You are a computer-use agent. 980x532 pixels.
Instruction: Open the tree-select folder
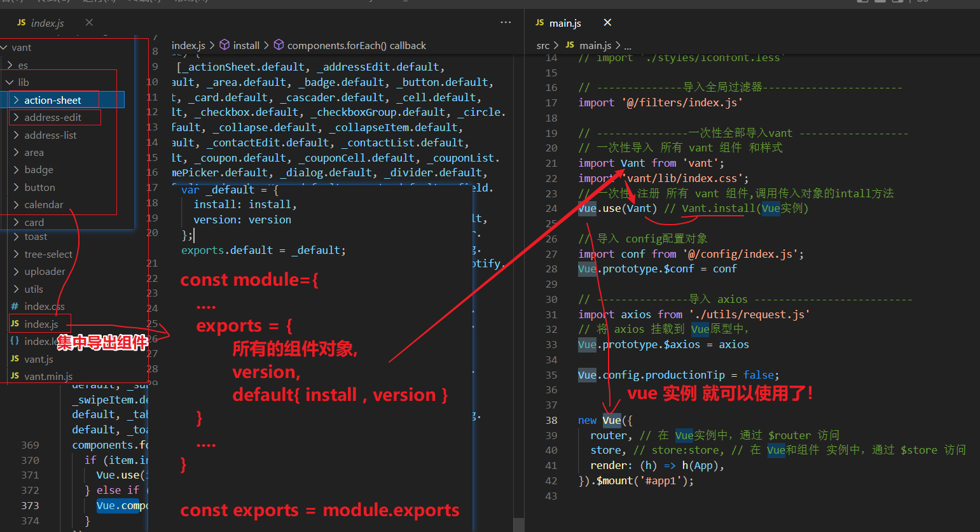(x=48, y=254)
